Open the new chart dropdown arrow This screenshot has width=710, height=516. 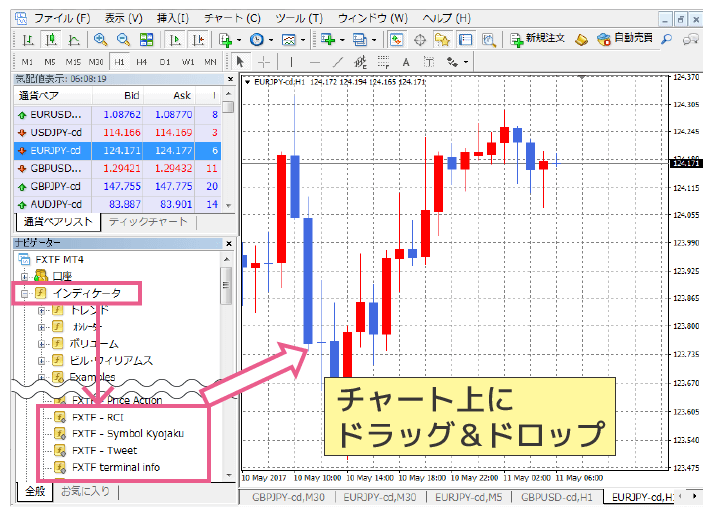[239, 40]
